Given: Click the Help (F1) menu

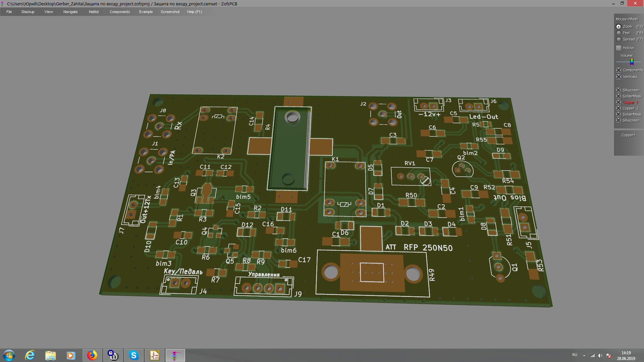Looking at the screenshot, I should coord(194,12).
